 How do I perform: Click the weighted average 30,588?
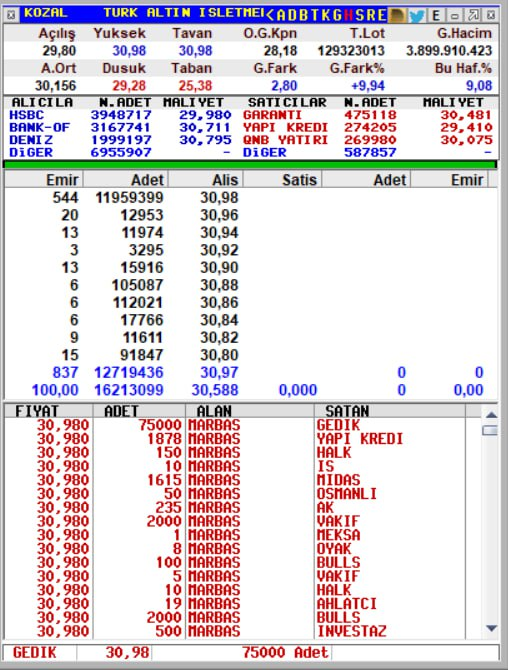click(215, 391)
